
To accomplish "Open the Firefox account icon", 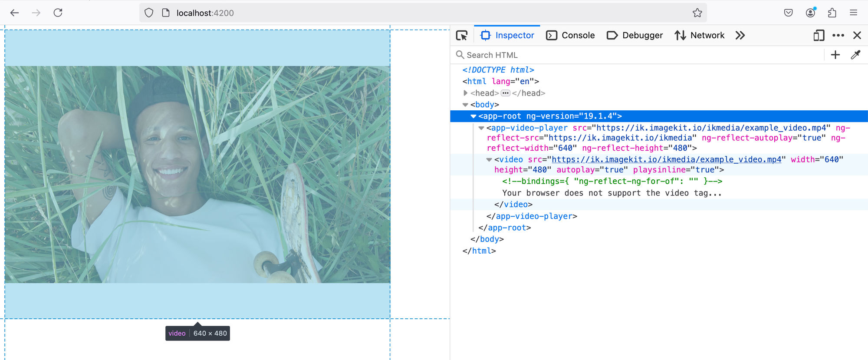I will click(x=810, y=13).
